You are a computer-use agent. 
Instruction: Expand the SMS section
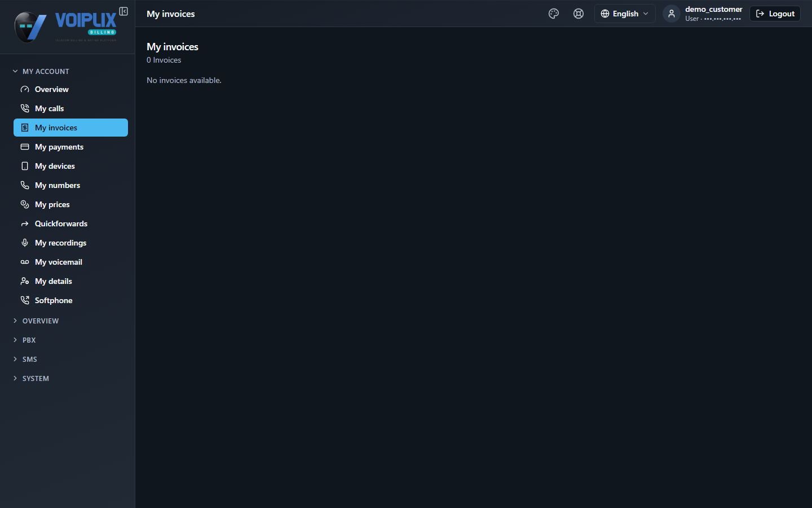25,359
